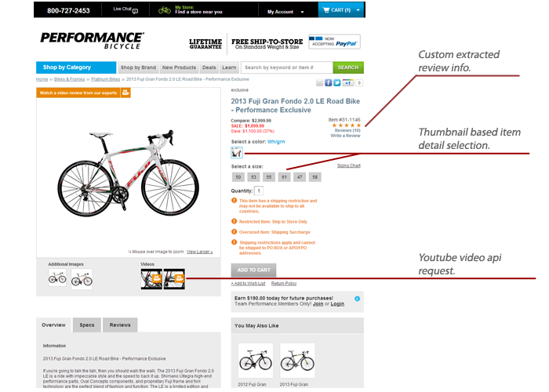The height and width of the screenshot is (392, 549).
Task: Select the Wh/grn color swatch
Action: (x=237, y=152)
